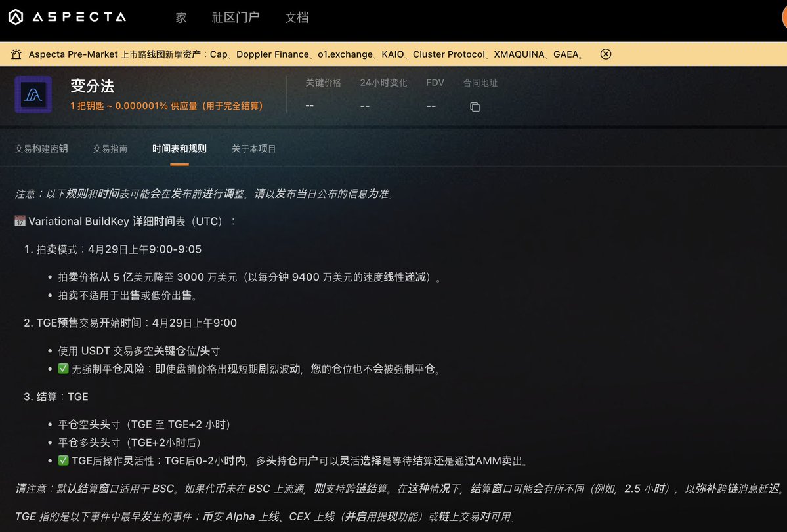
Task: Open the 家 (Home) nav item
Action: tap(181, 18)
